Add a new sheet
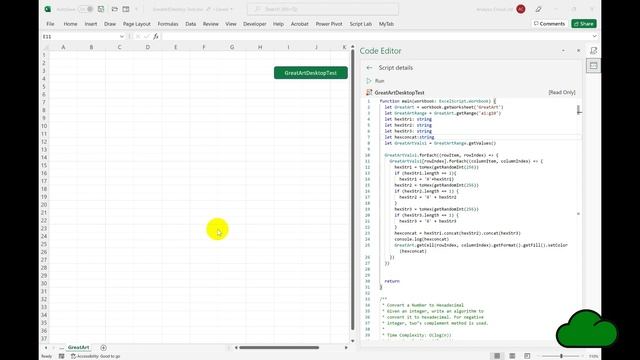The image size is (640, 360). pyautogui.click(x=103, y=348)
